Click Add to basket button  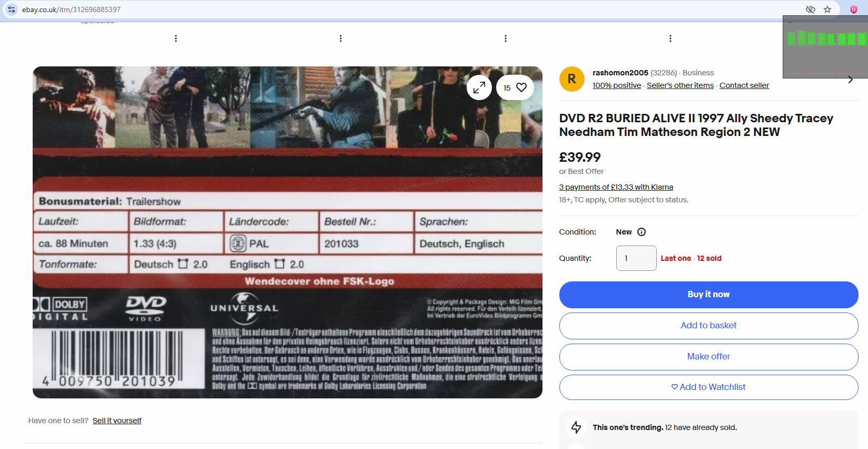pyautogui.click(x=708, y=326)
